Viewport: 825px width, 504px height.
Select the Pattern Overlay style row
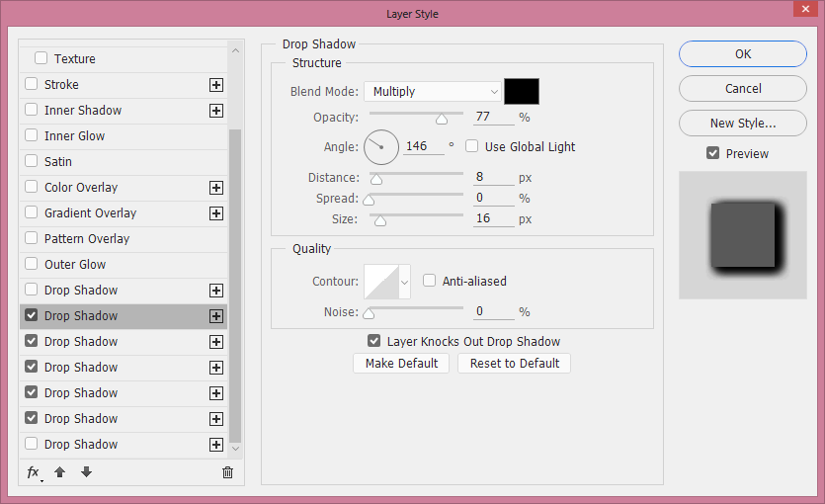[x=124, y=239]
